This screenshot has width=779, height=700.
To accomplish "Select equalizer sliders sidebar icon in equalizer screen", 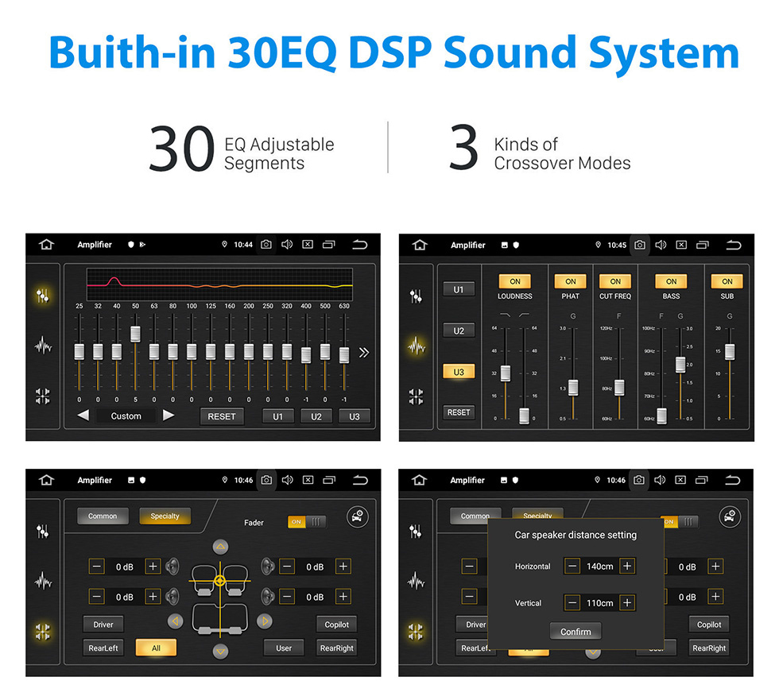I will tap(43, 296).
